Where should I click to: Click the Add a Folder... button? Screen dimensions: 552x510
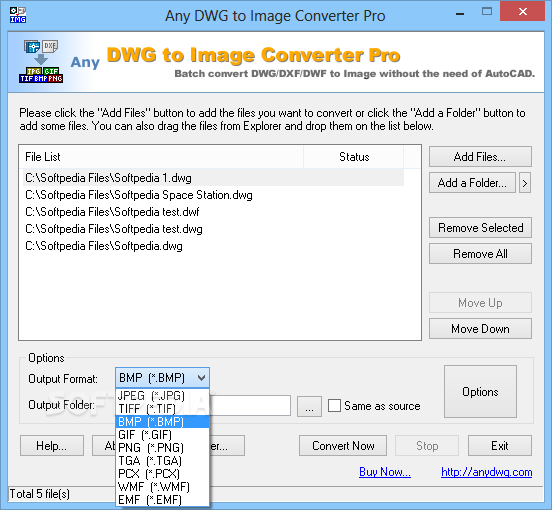click(x=472, y=183)
